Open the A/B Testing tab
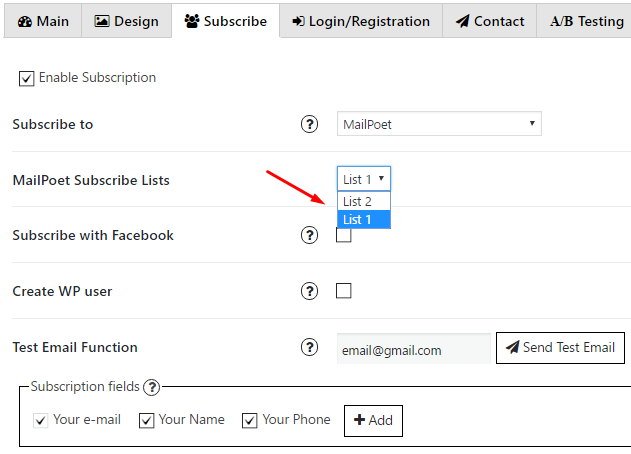631x454 pixels. click(586, 21)
